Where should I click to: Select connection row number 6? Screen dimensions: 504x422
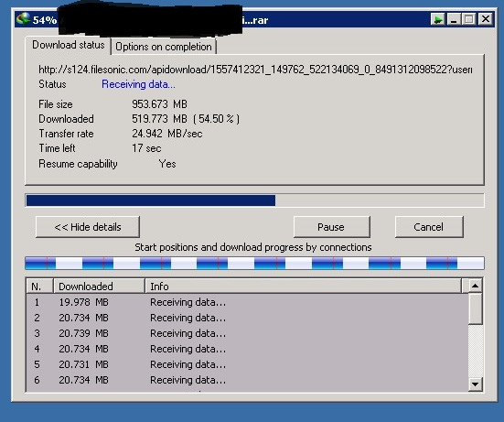[247, 380]
